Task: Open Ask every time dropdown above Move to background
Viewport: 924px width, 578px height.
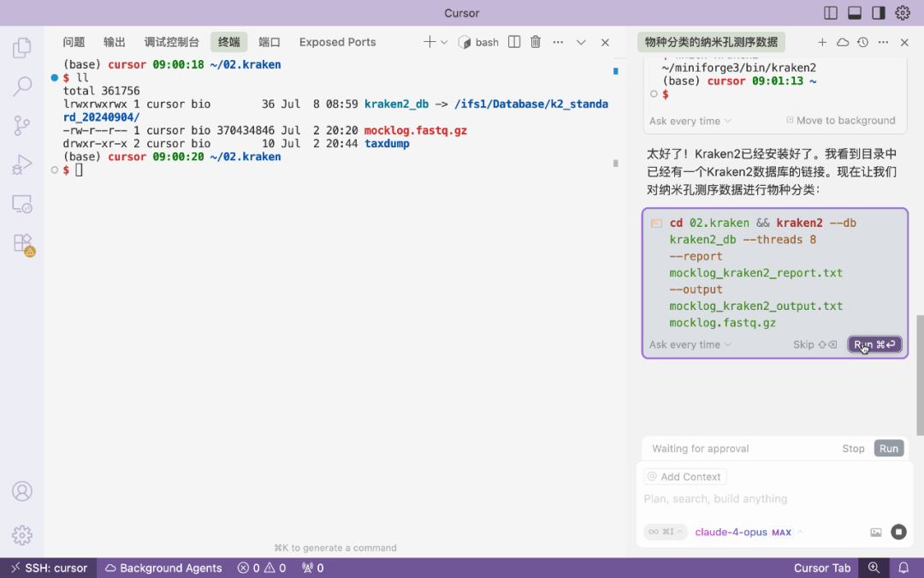Action: click(690, 121)
